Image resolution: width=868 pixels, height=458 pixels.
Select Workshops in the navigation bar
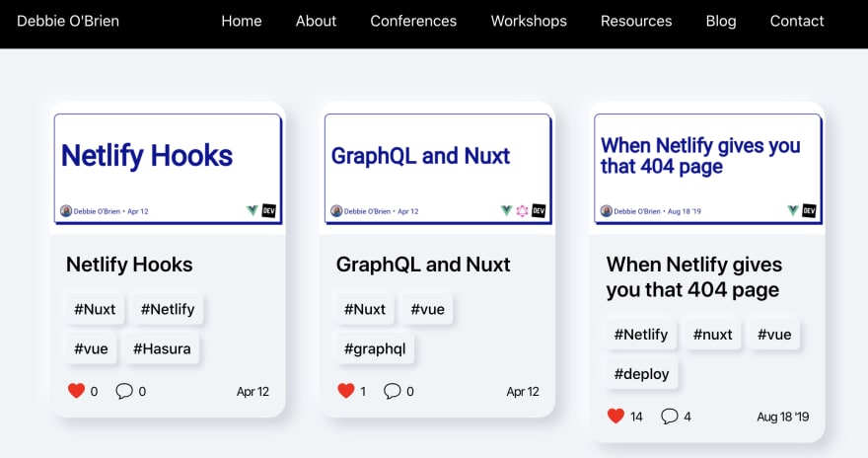click(x=529, y=21)
